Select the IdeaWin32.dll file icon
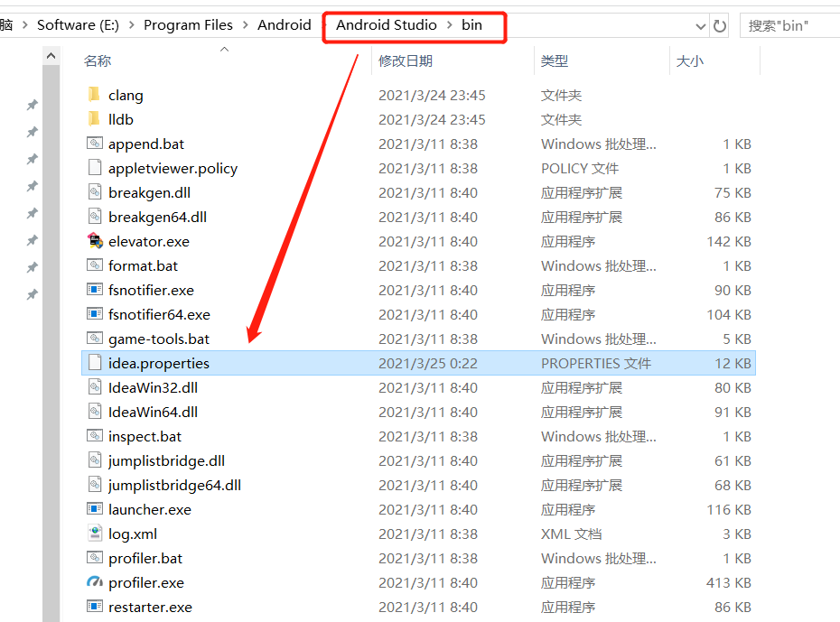 (94, 386)
